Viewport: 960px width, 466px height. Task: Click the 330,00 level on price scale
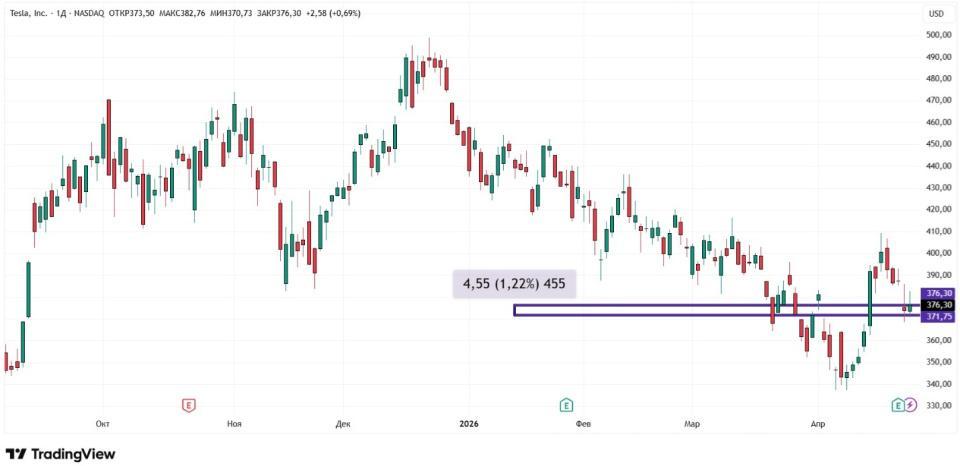(x=938, y=405)
